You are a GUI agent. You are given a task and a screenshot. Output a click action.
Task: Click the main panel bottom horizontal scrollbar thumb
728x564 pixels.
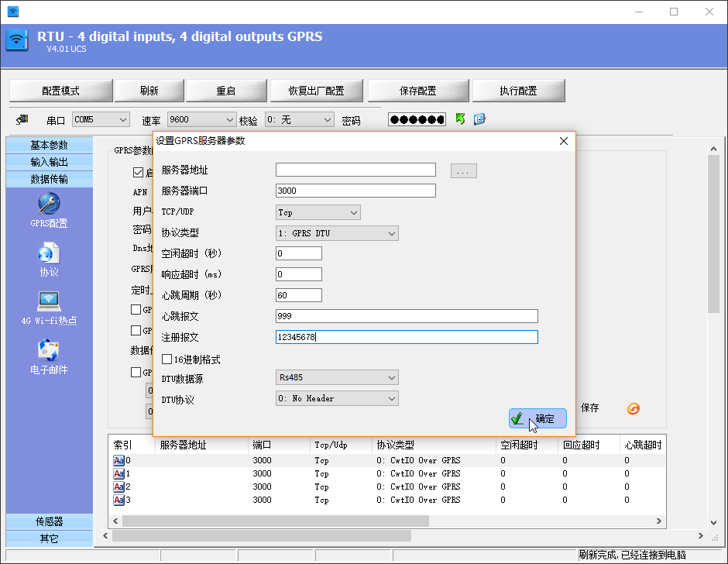(262, 535)
